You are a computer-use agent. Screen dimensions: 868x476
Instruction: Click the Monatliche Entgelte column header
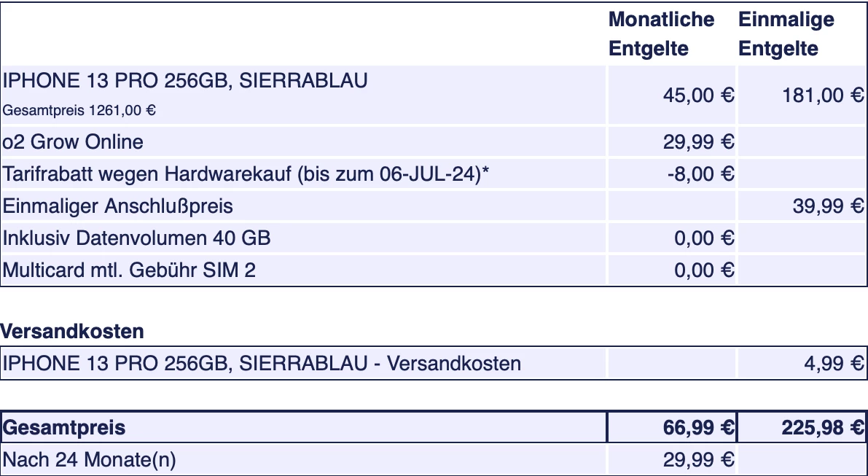(661, 34)
